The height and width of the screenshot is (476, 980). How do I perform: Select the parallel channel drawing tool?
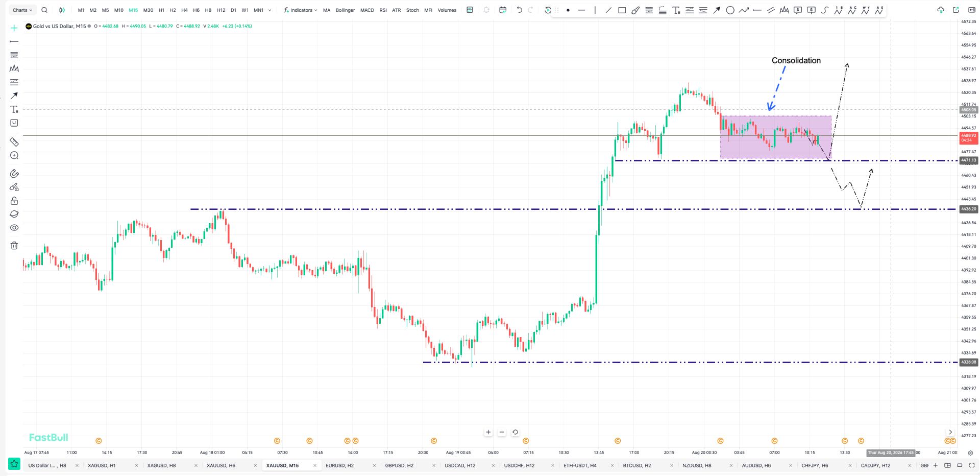771,10
